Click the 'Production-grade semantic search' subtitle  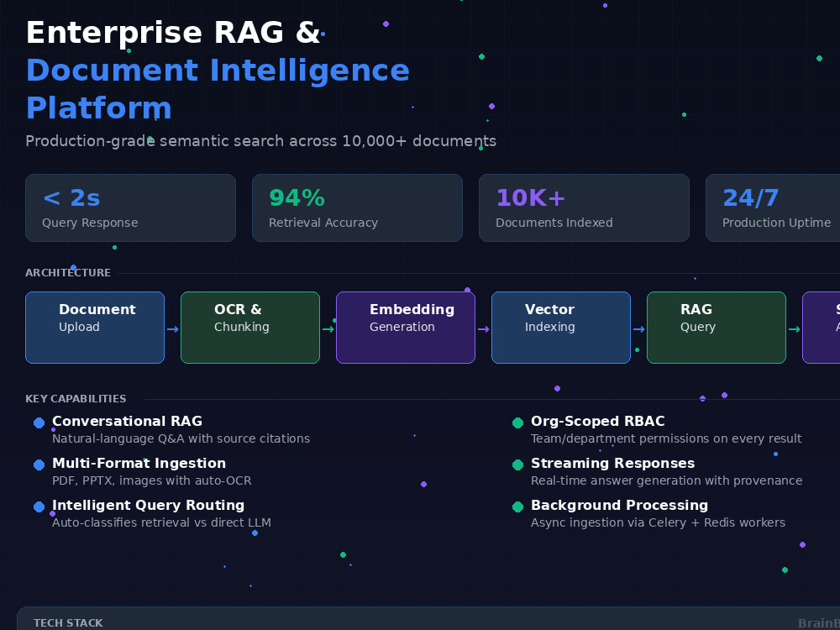(x=261, y=141)
